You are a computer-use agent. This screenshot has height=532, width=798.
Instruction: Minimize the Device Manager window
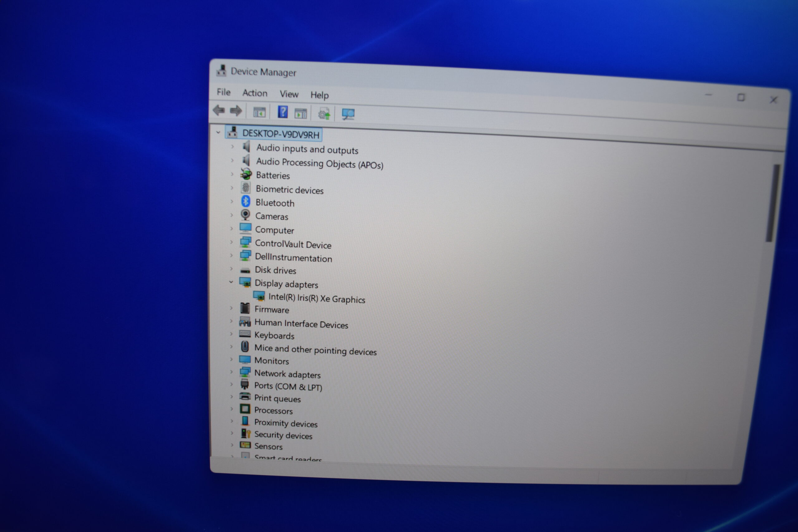[709, 95]
